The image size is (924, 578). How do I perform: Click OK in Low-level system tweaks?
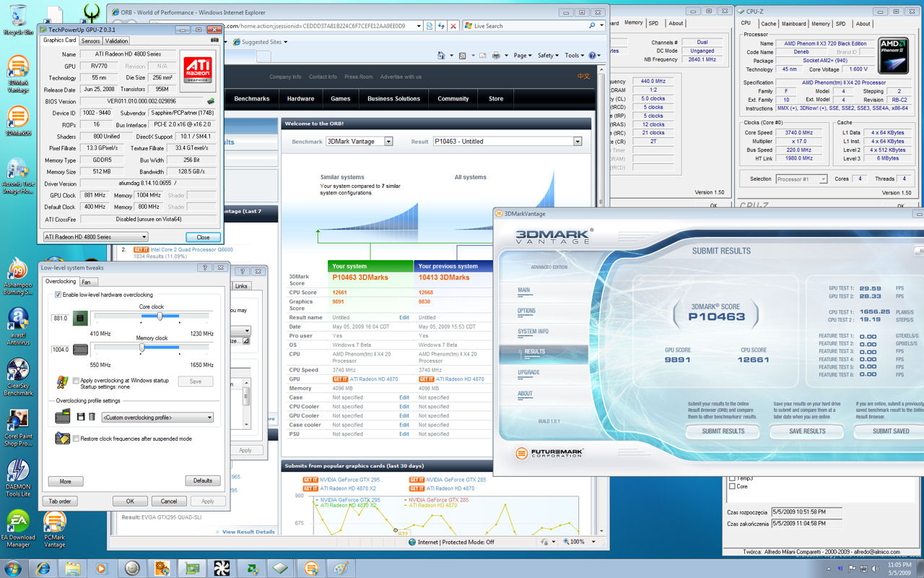click(x=130, y=501)
